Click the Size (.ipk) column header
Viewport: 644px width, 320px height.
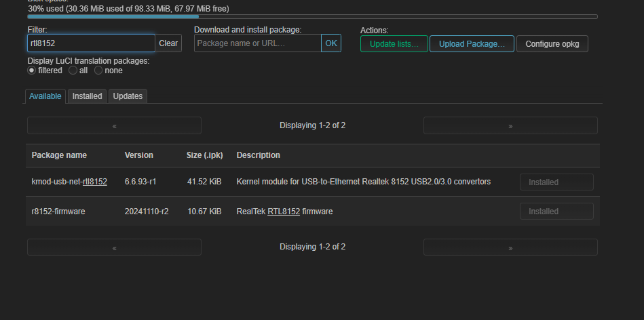coord(204,155)
